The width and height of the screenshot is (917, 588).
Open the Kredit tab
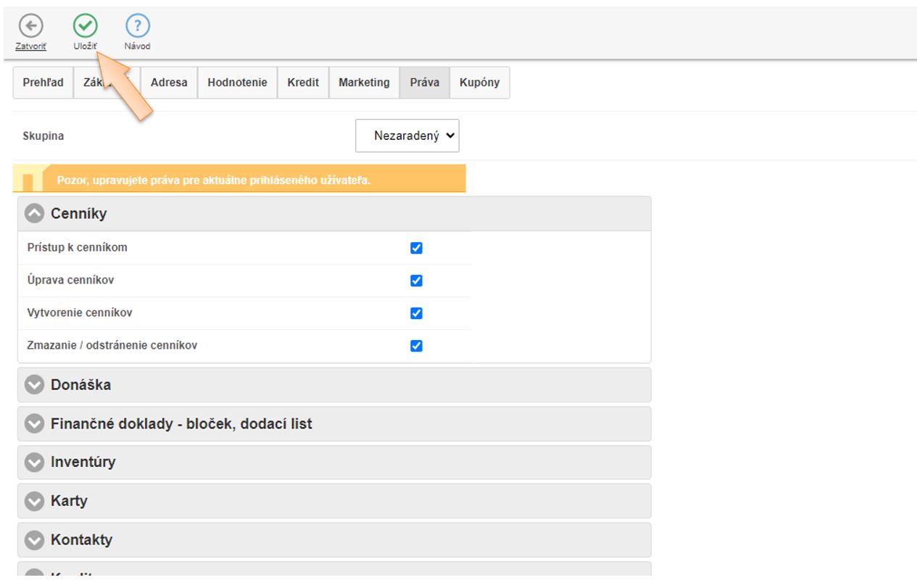pos(303,83)
